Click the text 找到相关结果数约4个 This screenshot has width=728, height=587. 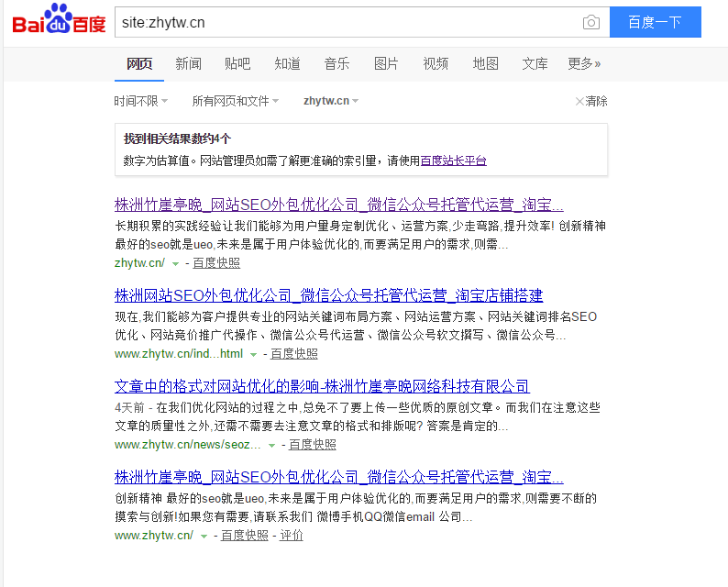click(177, 138)
